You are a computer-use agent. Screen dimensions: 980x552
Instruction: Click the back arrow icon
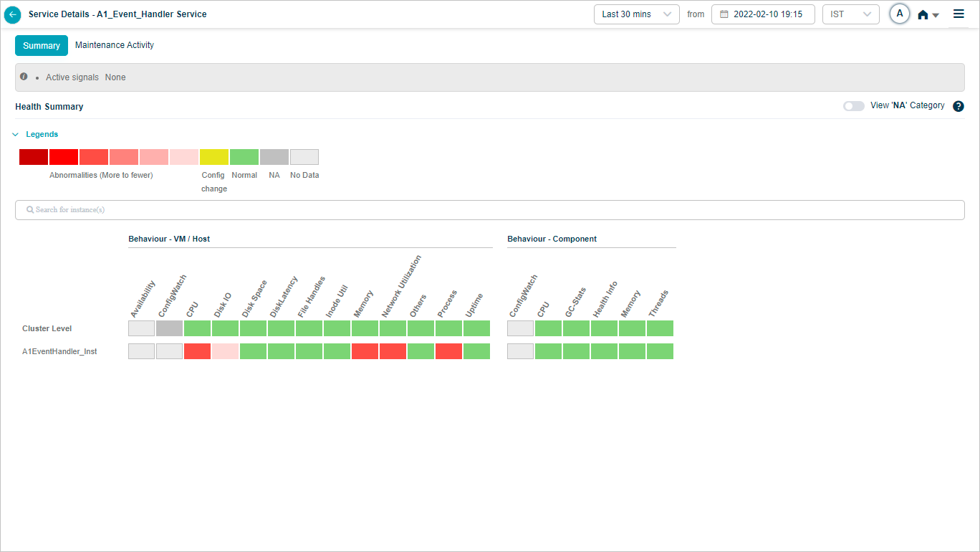point(13,14)
